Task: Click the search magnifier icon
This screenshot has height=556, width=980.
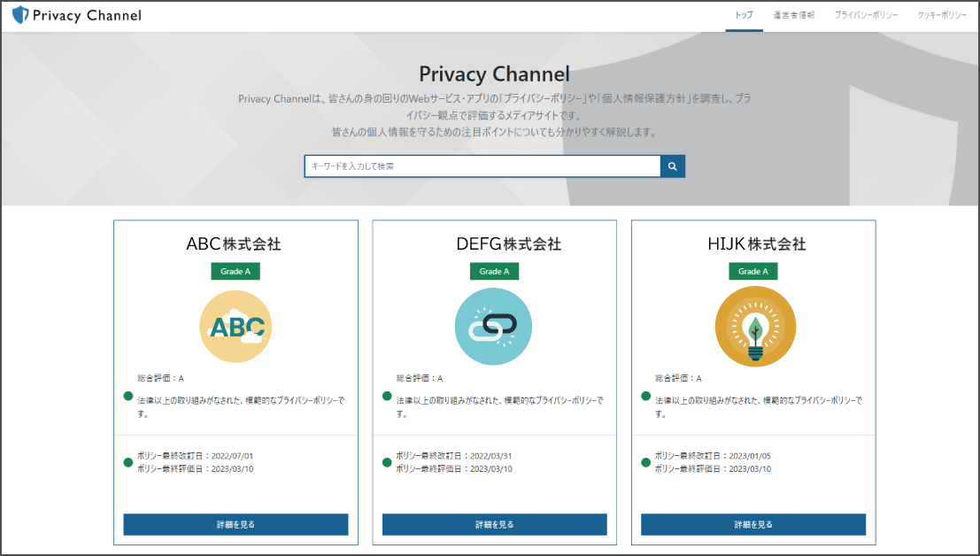Action: coord(672,166)
